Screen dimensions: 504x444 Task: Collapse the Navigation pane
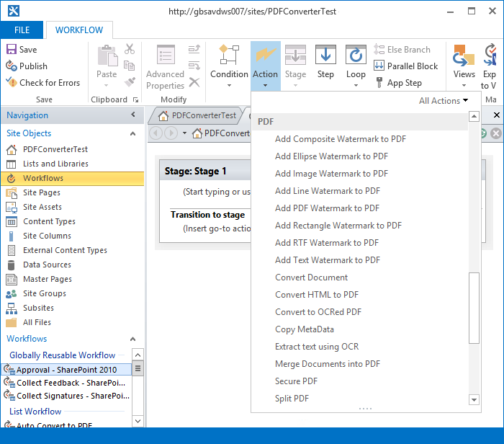click(133, 115)
